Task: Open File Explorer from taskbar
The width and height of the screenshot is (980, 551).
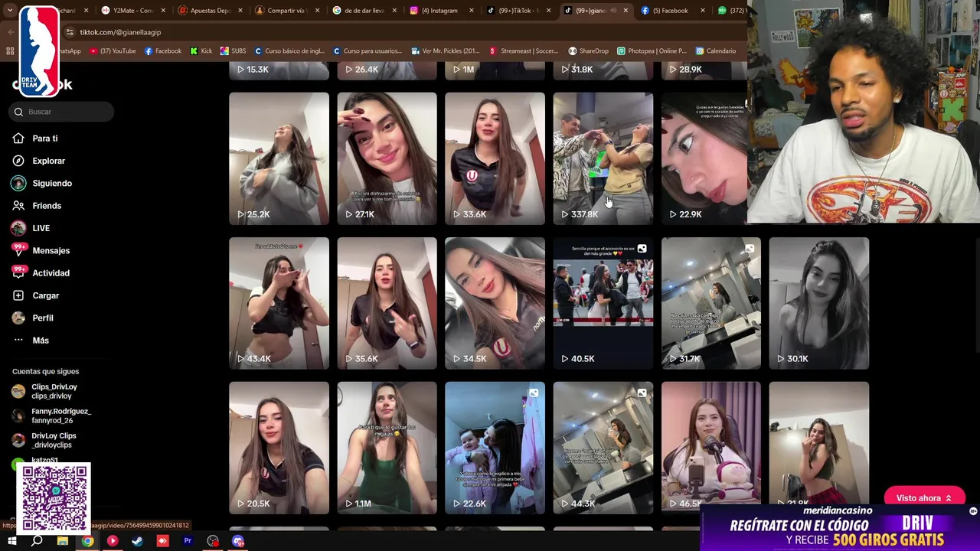Action: (62, 541)
